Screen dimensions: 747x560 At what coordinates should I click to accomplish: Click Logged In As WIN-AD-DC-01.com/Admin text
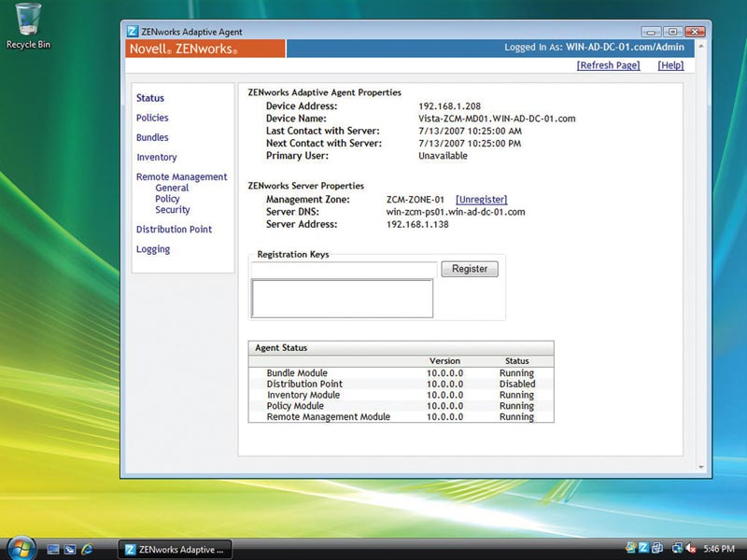594,48
